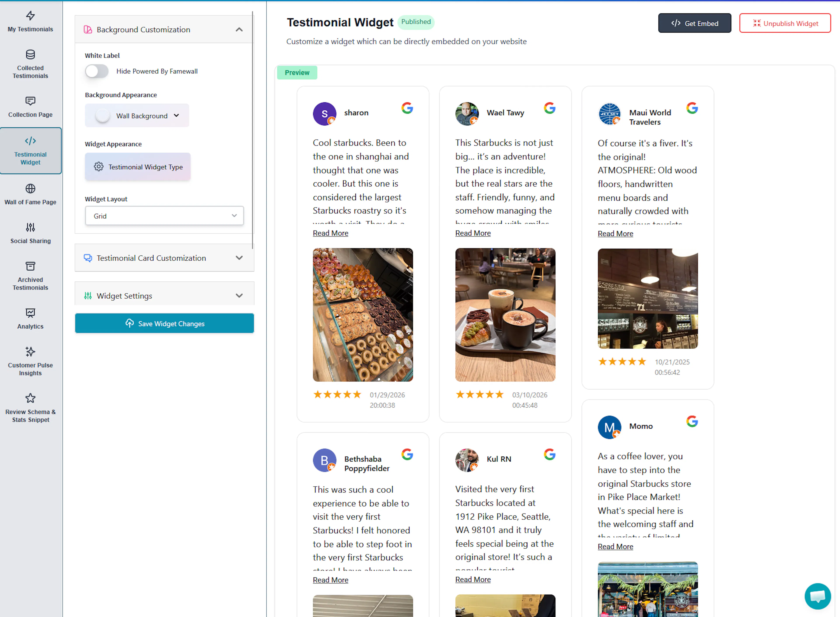Screen dimensions: 840x617
Task: Click Testimonial Card Customization chat icon
Action: tap(88, 258)
